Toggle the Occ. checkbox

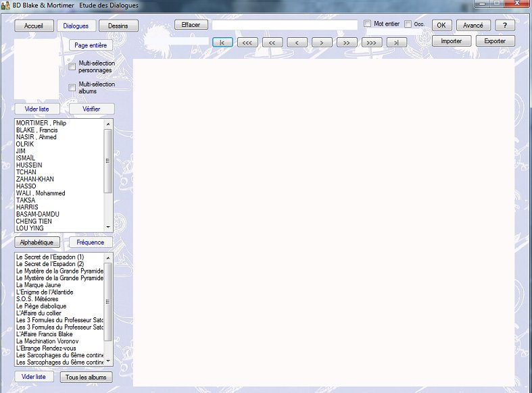click(x=408, y=24)
